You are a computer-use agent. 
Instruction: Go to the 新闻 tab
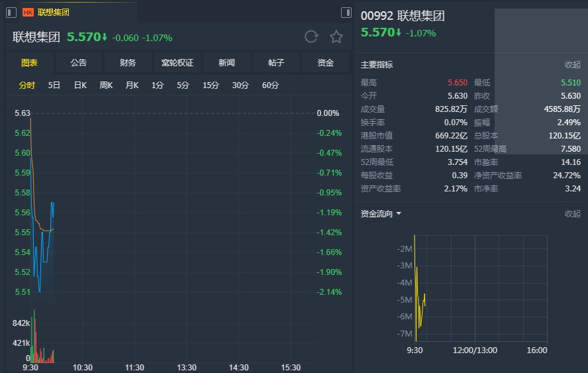[226, 63]
